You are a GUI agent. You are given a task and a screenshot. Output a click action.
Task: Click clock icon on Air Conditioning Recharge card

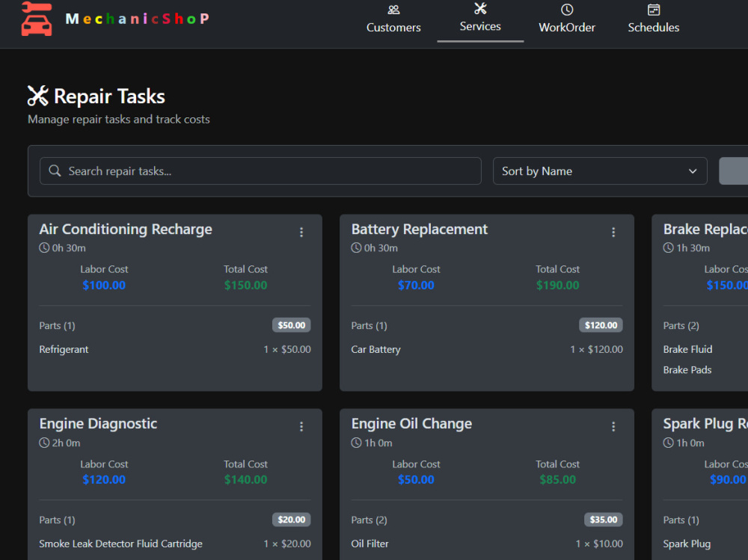tap(44, 247)
